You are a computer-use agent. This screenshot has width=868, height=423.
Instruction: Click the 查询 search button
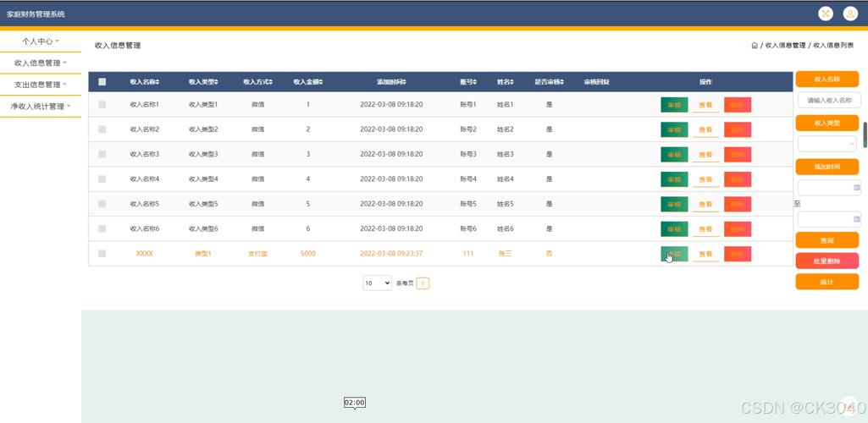tap(827, 240)
